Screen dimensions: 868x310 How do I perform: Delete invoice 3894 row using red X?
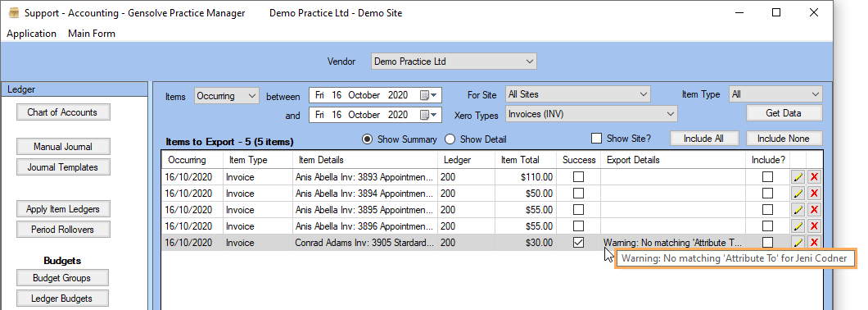(814, 194)
